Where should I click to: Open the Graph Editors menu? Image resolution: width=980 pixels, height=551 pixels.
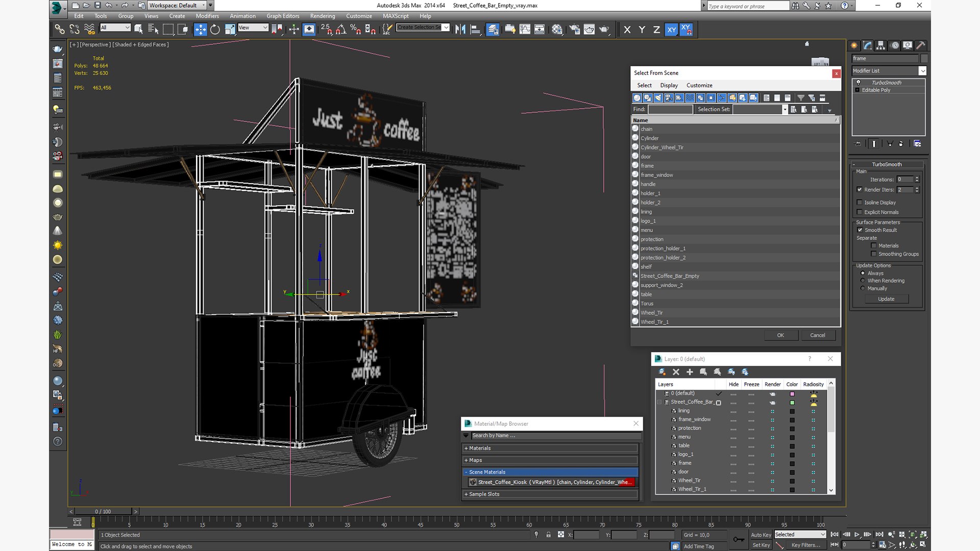click(283, 16)
